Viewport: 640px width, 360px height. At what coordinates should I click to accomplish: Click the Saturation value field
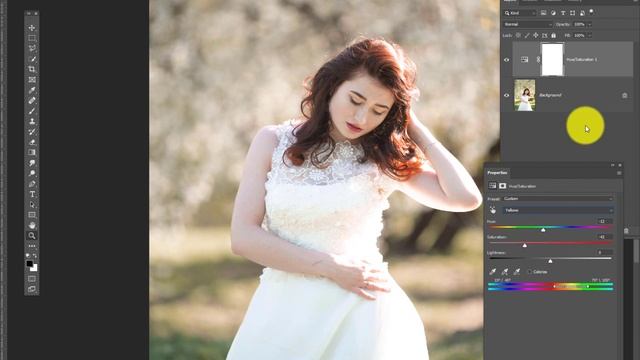pyautogui.click(x=604, y=237)
